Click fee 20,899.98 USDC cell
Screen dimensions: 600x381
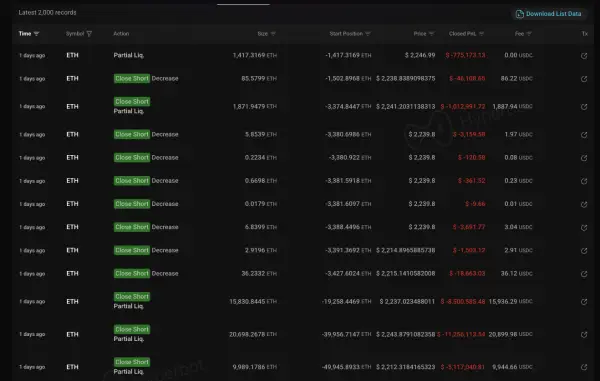click(x=510, y=334)
